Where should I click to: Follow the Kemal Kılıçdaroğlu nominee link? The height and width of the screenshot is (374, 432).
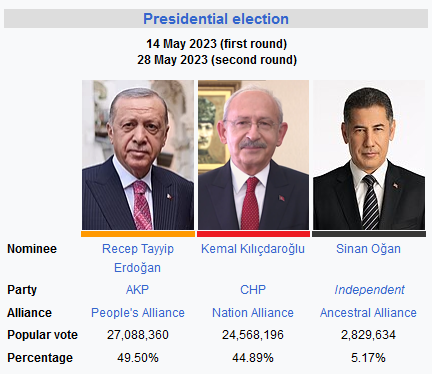click(253, 249)
